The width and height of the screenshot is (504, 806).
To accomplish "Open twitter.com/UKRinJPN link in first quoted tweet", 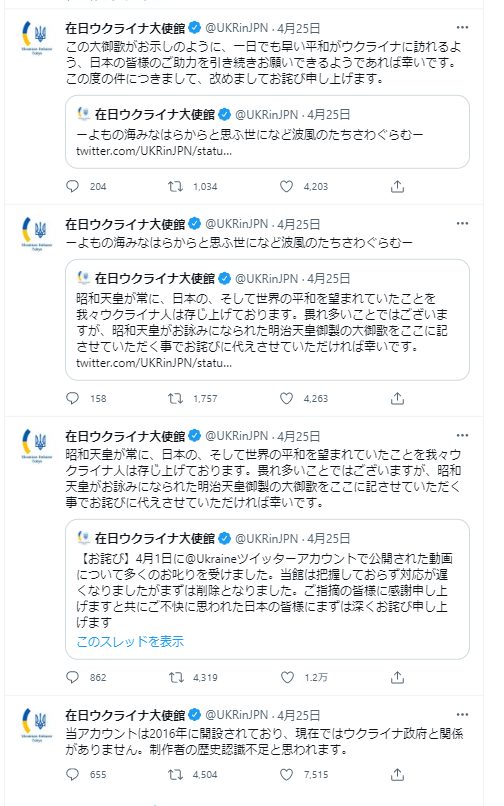I will click(x=154, y=151).
